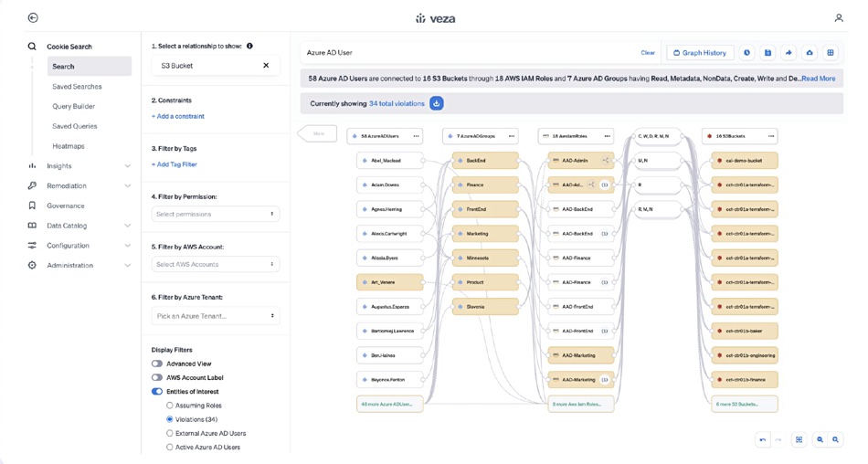Open the Select permissions dropdown
Image resolution: width=868 pixels, height=464 pixels.
216,214
